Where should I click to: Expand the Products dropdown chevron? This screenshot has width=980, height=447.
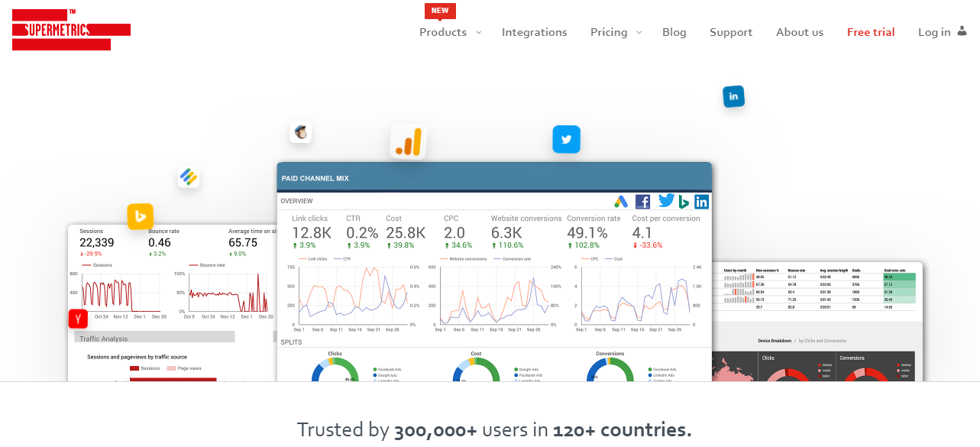tap(479, 32)
